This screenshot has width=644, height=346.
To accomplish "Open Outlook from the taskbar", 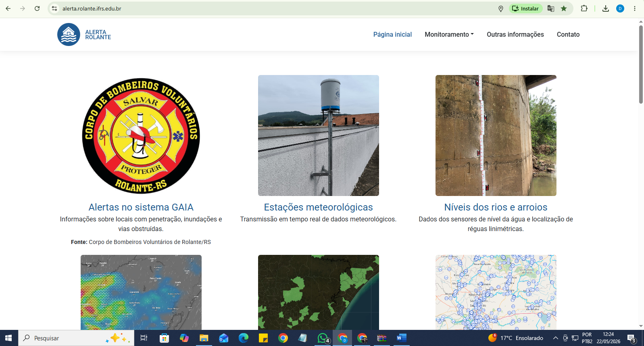I will (x=223, y=338).
